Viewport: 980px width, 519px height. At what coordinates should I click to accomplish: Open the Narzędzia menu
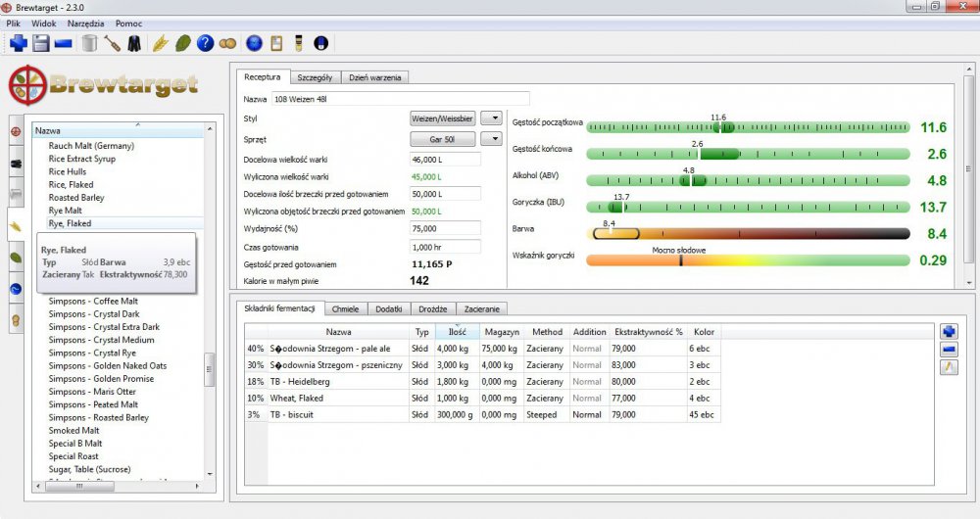(85, 23)
